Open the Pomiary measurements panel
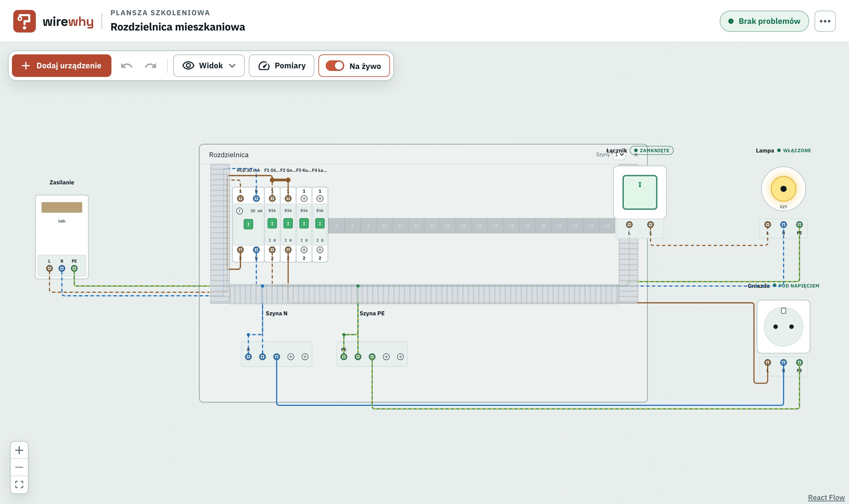Viewport: 849px width, 504px height. pyautogui.click(x=282, y=66)
